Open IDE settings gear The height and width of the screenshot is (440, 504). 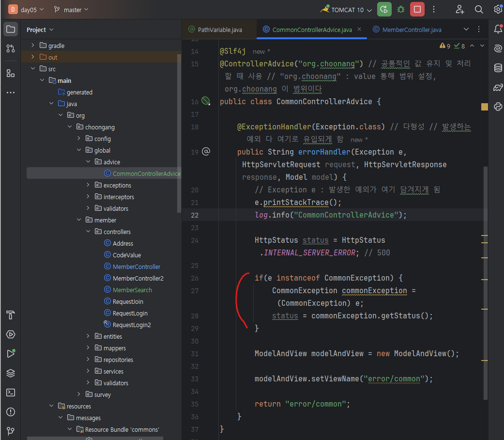click(498, 9)
